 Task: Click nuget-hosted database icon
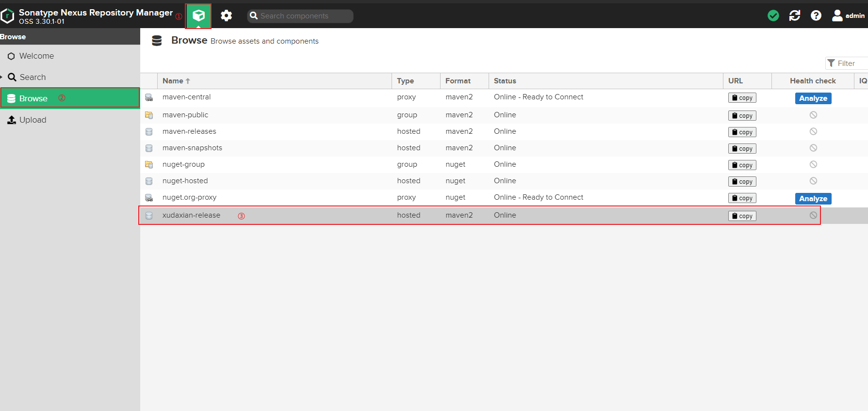(x=149, y=181)
